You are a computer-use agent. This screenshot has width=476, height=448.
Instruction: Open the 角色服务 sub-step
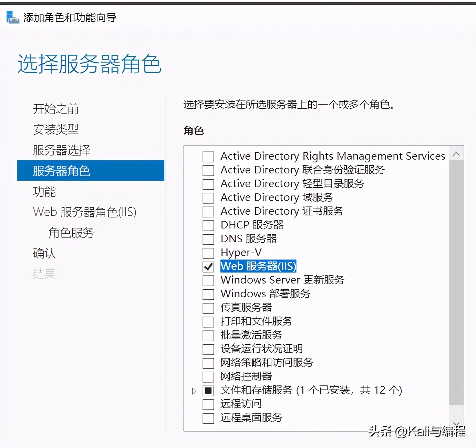[x=71, y=233]
